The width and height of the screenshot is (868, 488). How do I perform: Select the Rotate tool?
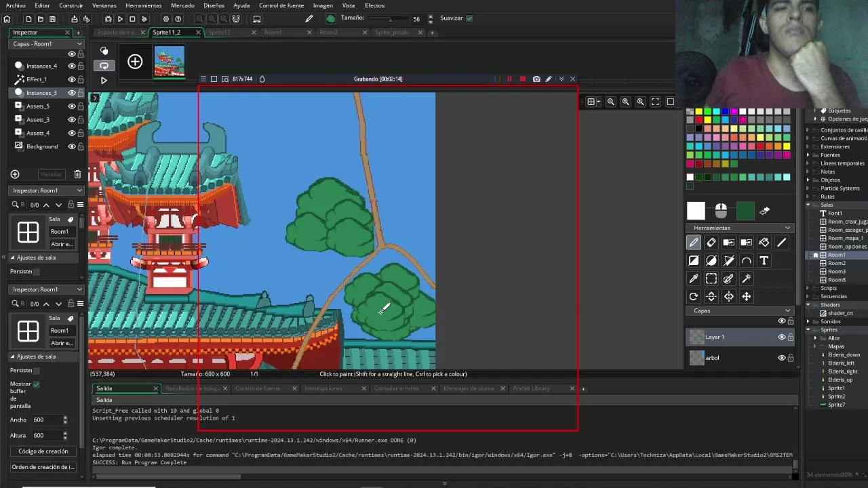pyautogui.click(x=694, y=296)
